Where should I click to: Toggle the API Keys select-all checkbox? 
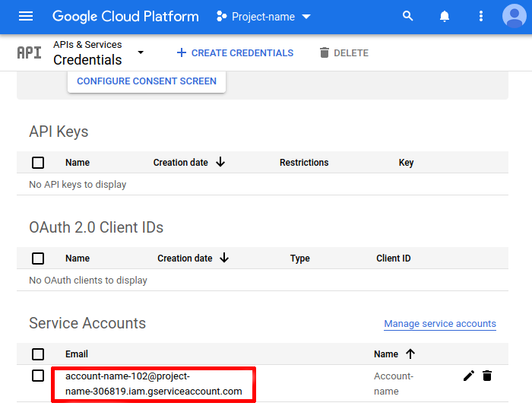pyautogui.click(x=38, y=163)
